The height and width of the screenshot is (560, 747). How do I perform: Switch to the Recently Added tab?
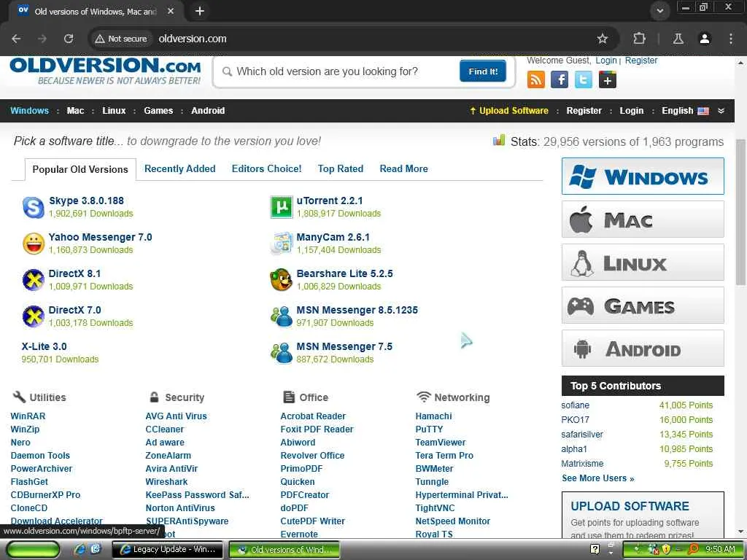pyautogui.click(x=179, y=168)
